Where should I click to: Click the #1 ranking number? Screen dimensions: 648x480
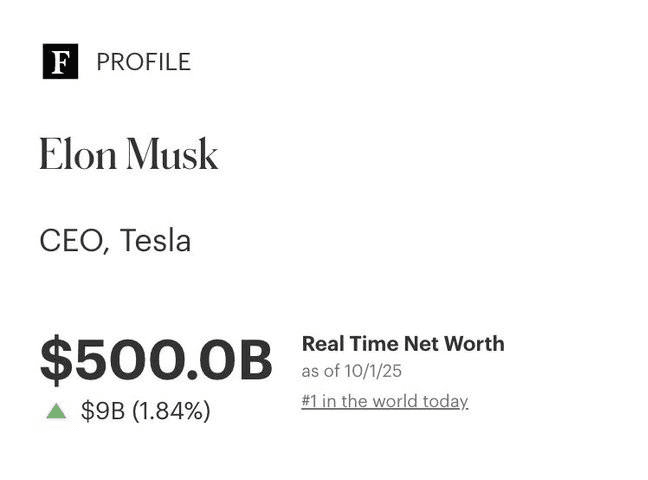click(x=311, y=401)
